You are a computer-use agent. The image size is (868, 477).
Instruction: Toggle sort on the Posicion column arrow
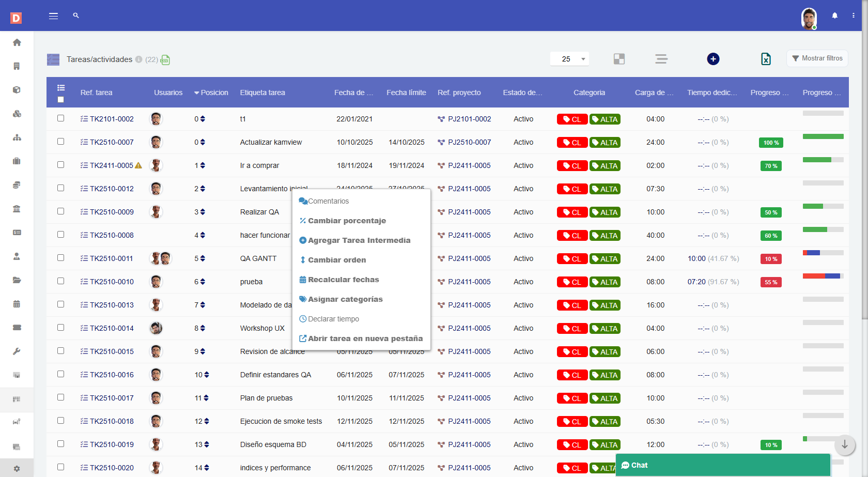point(197,93)
